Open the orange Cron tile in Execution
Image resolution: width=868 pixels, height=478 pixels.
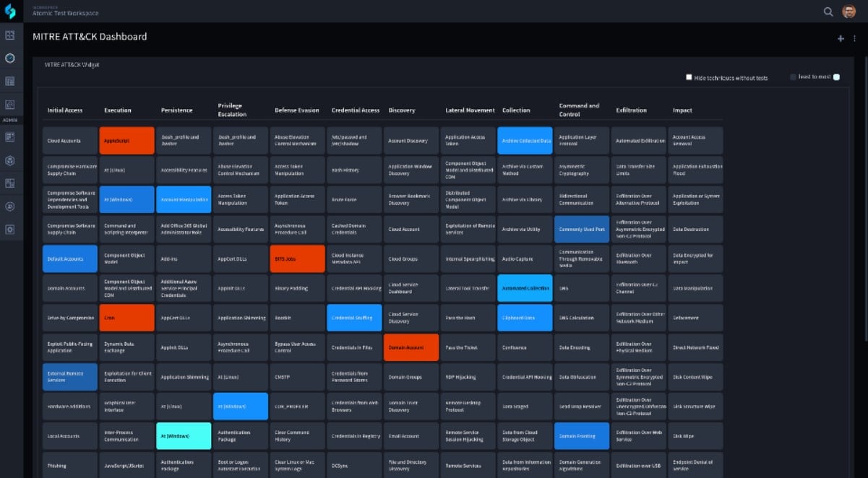coord(127,318)
